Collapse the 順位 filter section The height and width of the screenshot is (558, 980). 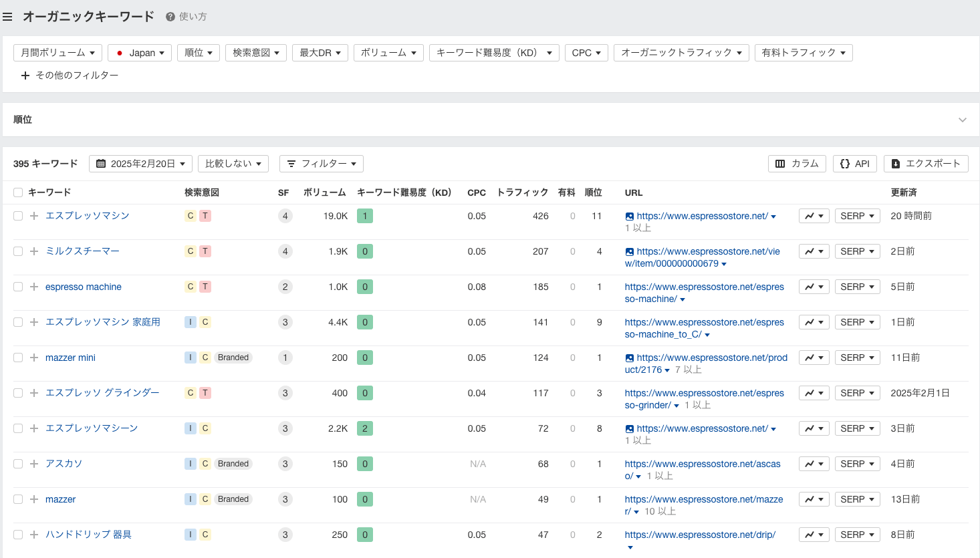click(x=963, y=120)
